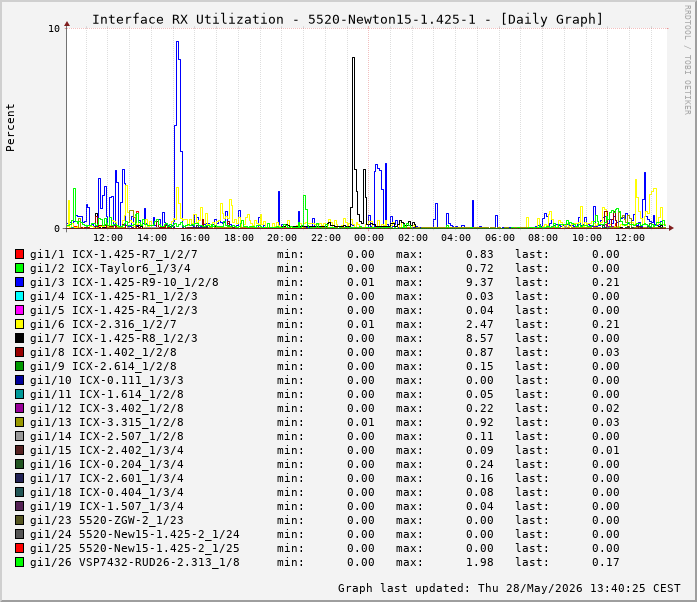Image resolution: width=697 pixels, height=602 pixels.
Task: Click legend entry gi1/9 ICX-2.614_1/2/8
Action: [103, 366]
